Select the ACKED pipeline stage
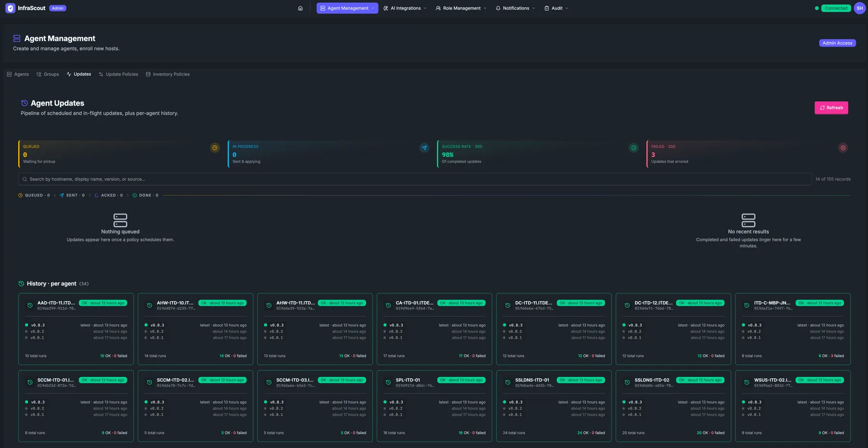Viewport: 868px width, 448px height. pos(108,196)
